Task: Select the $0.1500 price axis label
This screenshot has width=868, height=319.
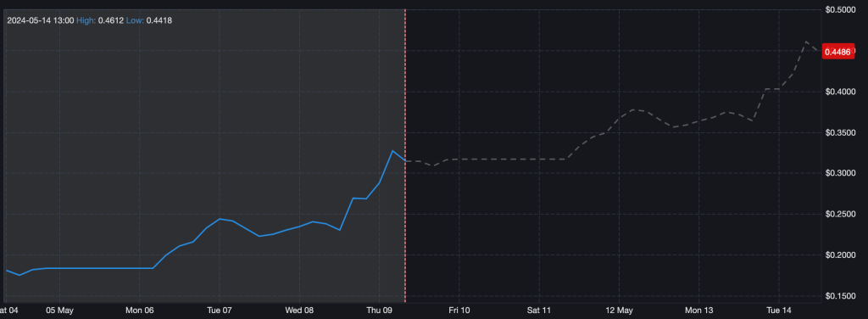Action: tap(840, 296)
